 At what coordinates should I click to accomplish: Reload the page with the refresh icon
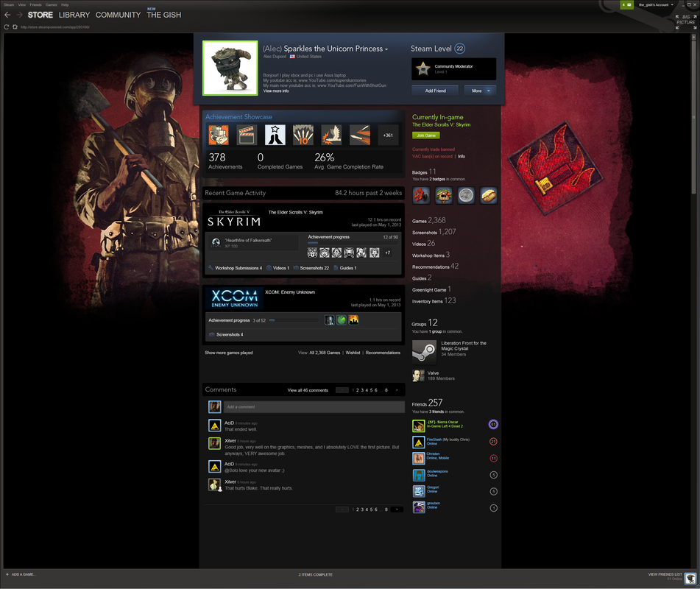pyautogui.click(x=6, y=27)
